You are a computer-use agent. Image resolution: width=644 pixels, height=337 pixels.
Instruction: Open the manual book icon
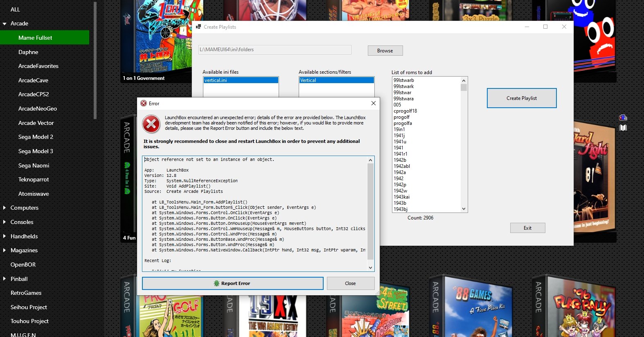[x=623, y=128]
